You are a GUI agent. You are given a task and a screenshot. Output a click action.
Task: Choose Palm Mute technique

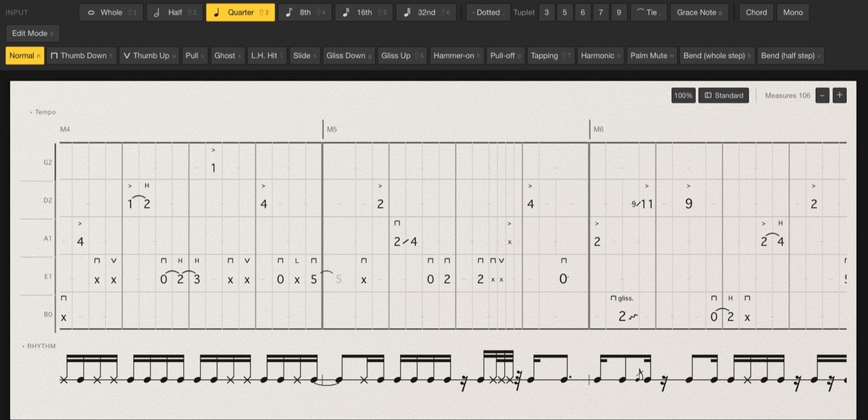click(652, 56)
